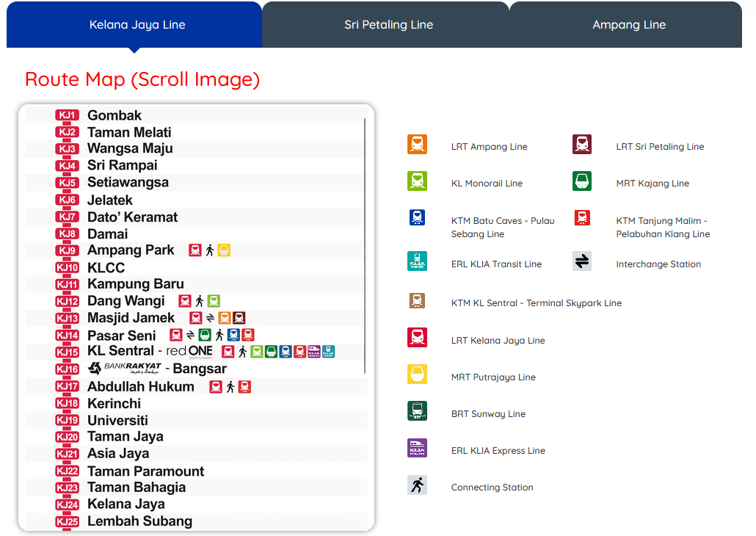Click the teal ERL KLIA Transit legend icon
756x536 pixels.
point(417,261)
